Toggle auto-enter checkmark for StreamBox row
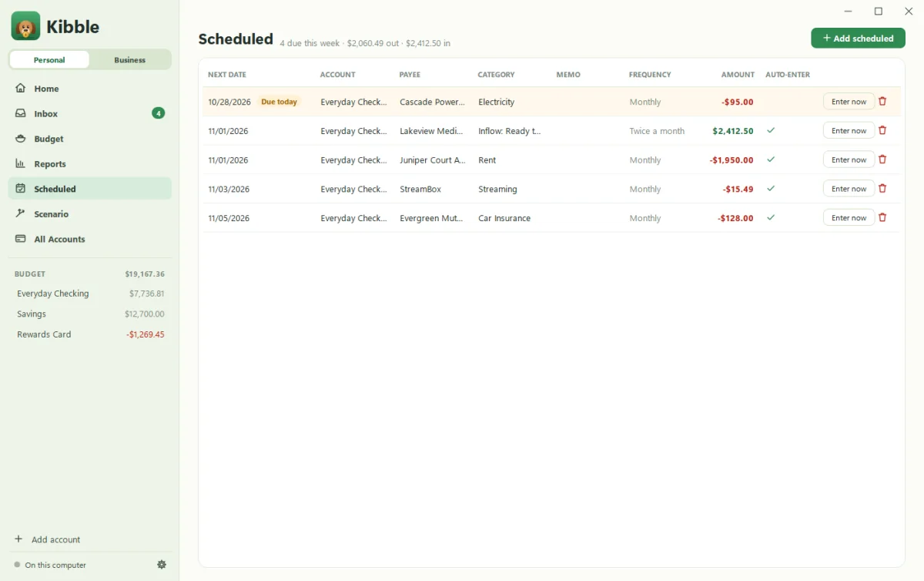 [771, 189]
